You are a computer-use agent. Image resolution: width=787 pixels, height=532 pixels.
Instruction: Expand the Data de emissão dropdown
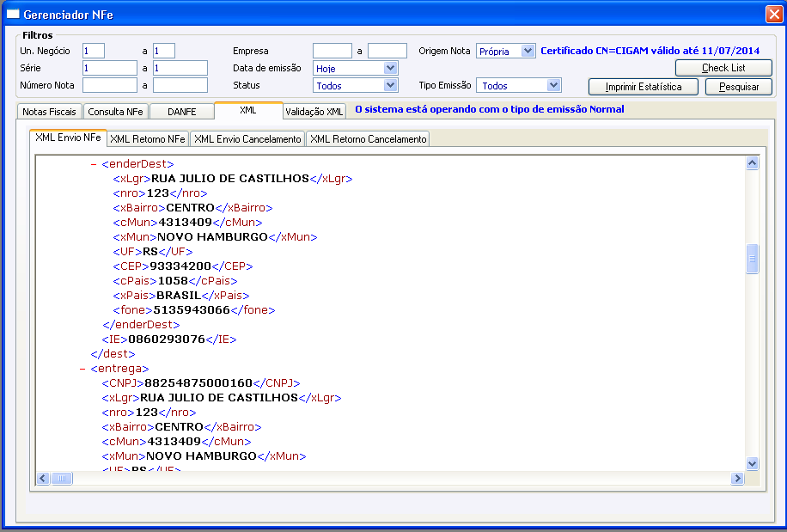tap(391, 68)
